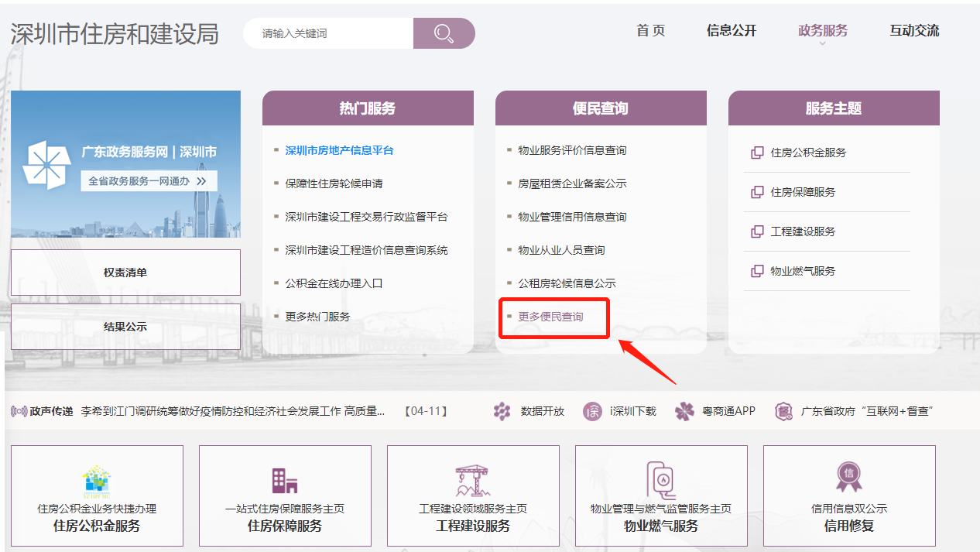Click the 广东省政府 互联网+督查 icon

click(783, 411)
